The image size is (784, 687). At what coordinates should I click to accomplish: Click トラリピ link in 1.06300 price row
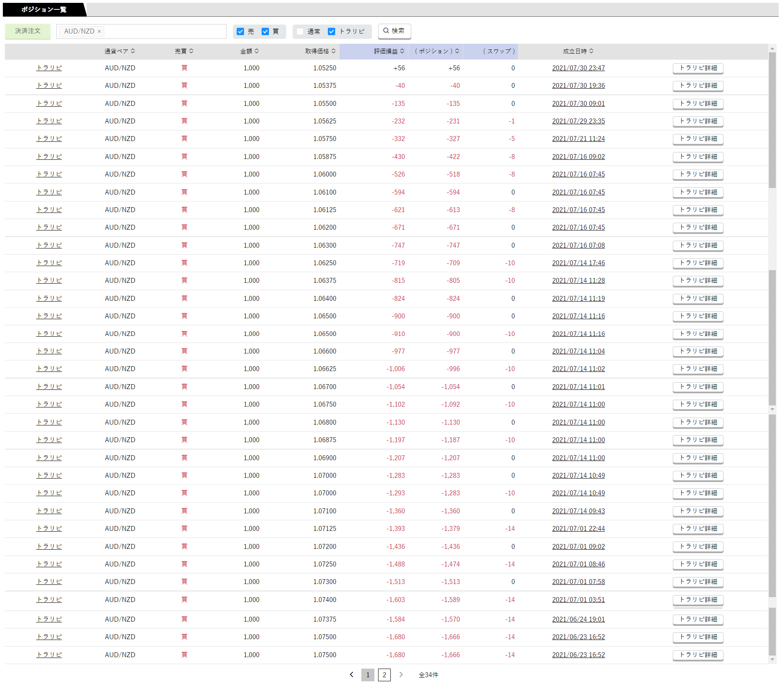tap(49, 245)
